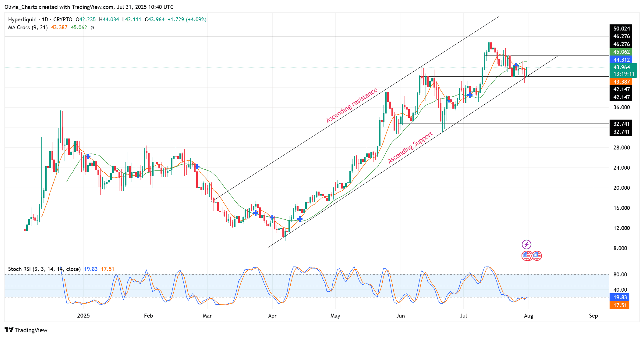Click the Sep label on the time axis
The width and height of the screenshot is (644, 338).
593,316
